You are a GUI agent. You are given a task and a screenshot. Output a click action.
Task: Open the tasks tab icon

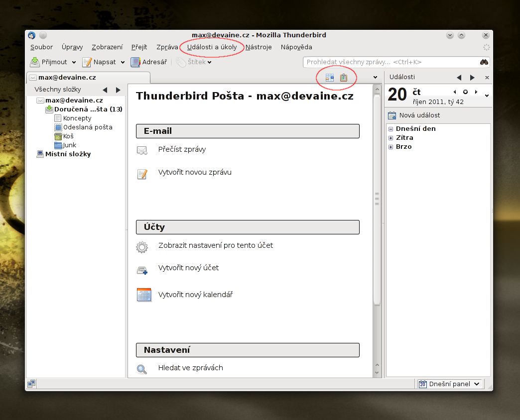(x=344, y=78)
